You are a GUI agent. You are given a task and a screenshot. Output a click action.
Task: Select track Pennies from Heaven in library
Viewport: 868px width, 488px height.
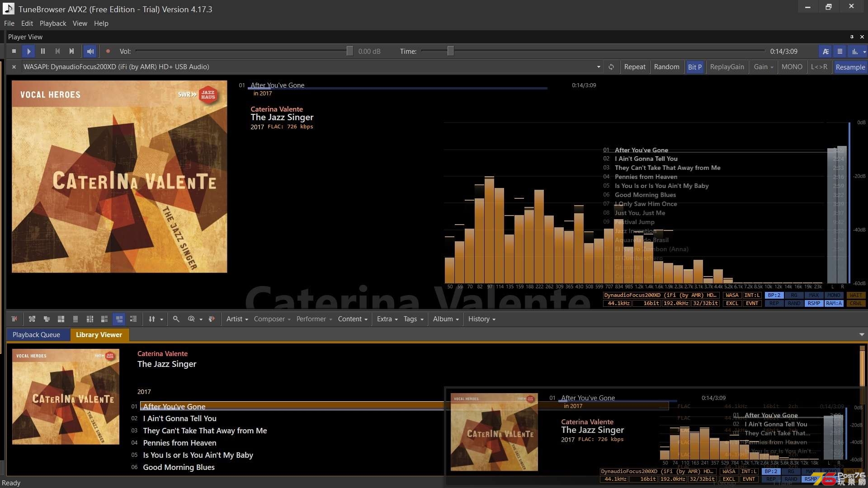[x=179, y=443]
